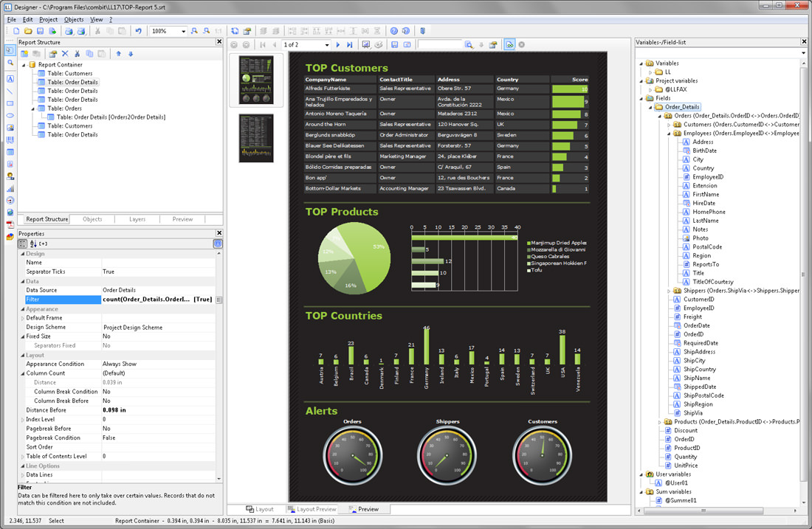Move item up in Report Structure toolbar
The image size is (812, 529).
pos(118,54)
